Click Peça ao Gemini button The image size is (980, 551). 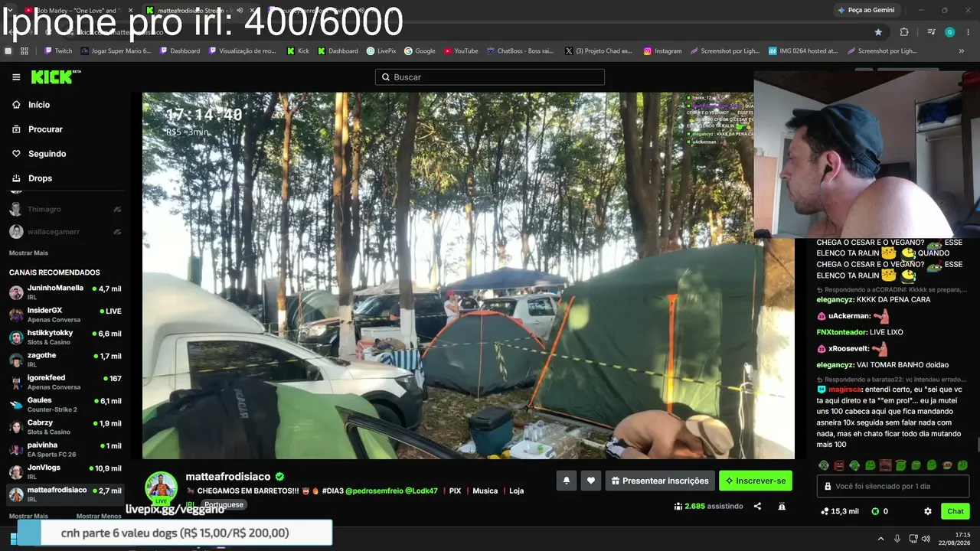tap(866, 10)
